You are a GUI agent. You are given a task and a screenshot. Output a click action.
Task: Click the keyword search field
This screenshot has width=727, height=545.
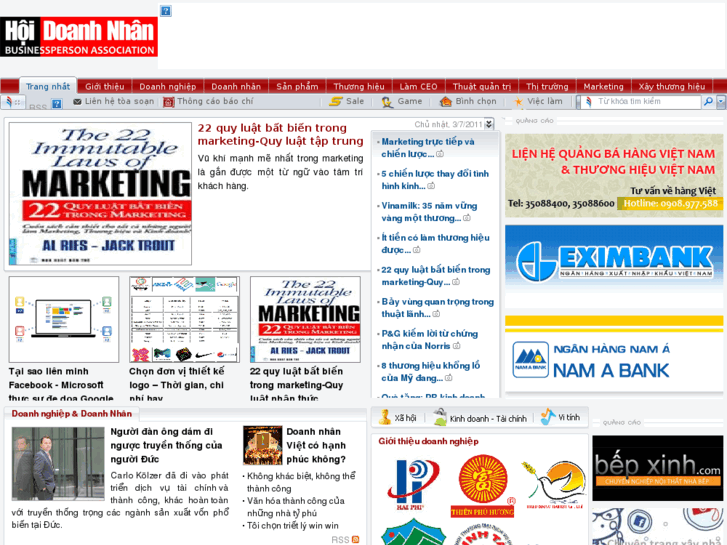[x=647, y=102]
